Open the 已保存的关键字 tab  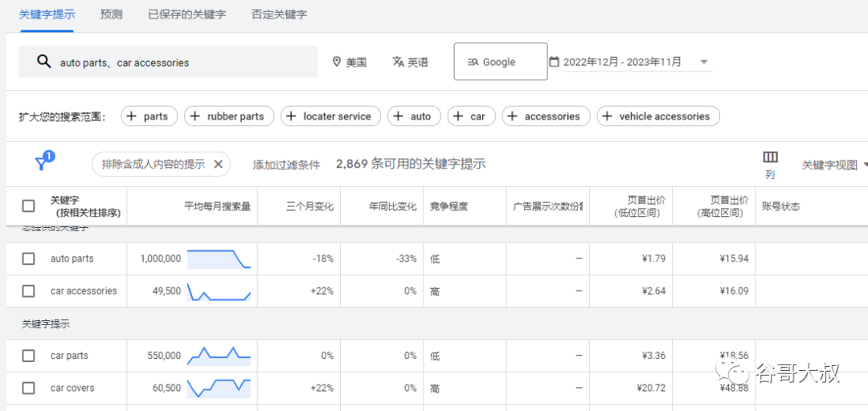pyautogui.click(x=187, y=14)
